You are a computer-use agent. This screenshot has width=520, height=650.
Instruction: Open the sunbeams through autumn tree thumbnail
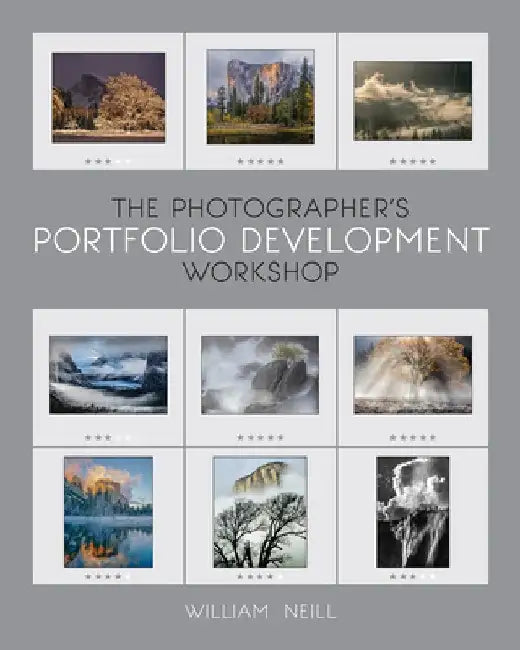click(x=413, y=375)
